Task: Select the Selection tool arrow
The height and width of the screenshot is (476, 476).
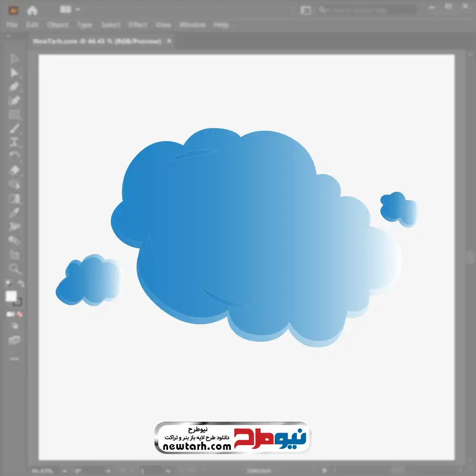Action: coord(14,59)
